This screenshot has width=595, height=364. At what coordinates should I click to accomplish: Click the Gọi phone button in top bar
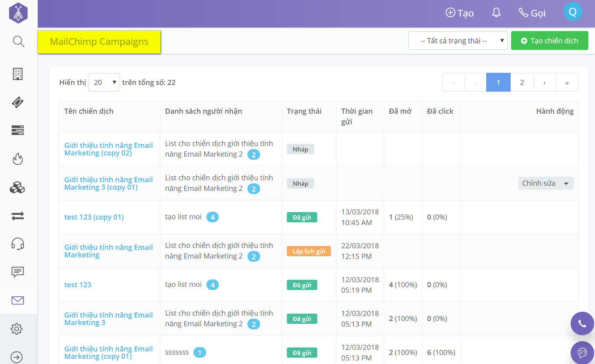click(532, 13)
